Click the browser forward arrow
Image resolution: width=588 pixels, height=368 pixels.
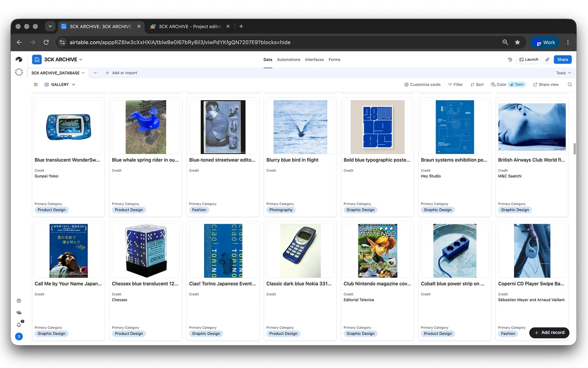(33, 42)
